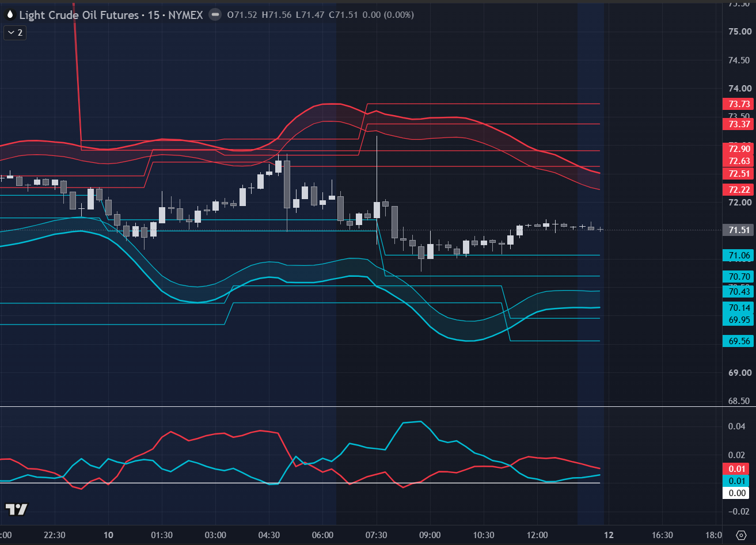Select the cyan 70.70 price label
Viewport: 756px width, 545px height.
pos(739,277)
